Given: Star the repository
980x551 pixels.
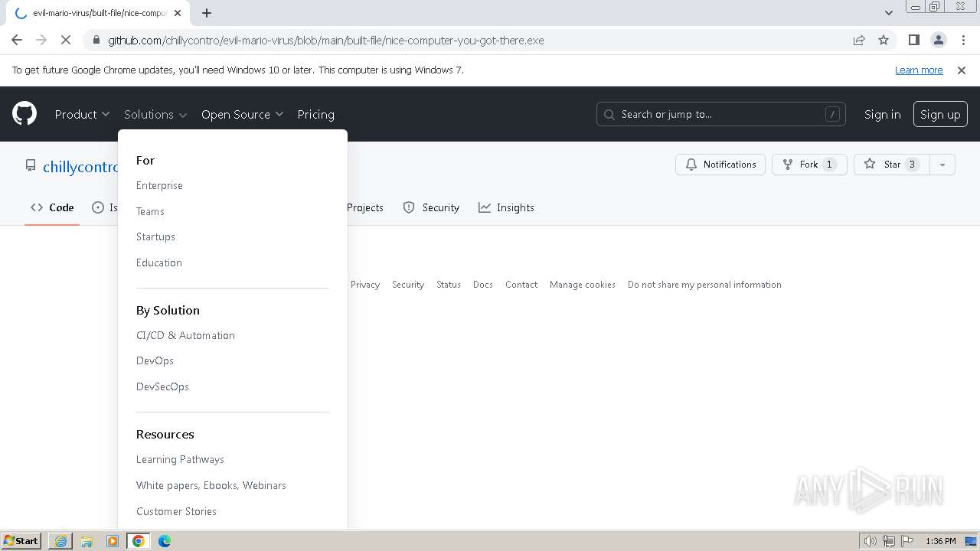Looking at the screenshot, I should pyautogui.click(x=891, y=165).
